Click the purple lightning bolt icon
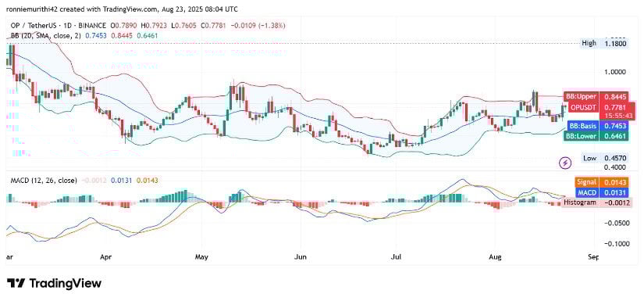Image resolution: width=644 pixels, height=301 pixels. [x=566, y=163]
